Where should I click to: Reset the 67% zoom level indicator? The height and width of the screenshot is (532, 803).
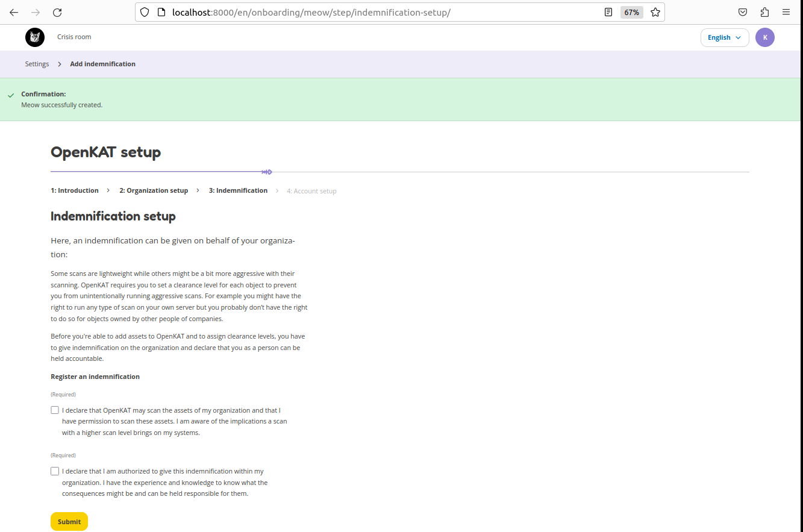point(631,12)
